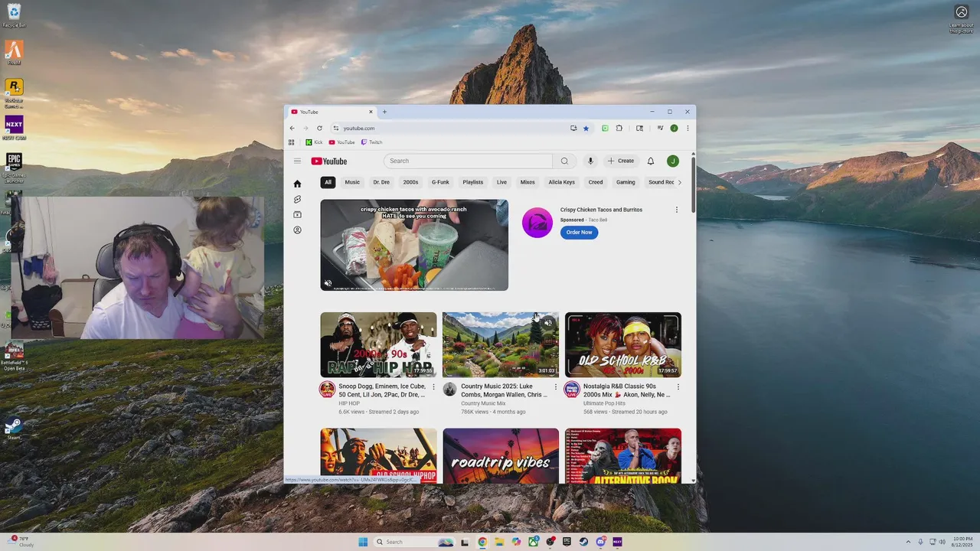Open Ultimate Pop Hits channel link
Image resolution: width=980 pixels, height=551 pixels.
click(x=604, y=403)
